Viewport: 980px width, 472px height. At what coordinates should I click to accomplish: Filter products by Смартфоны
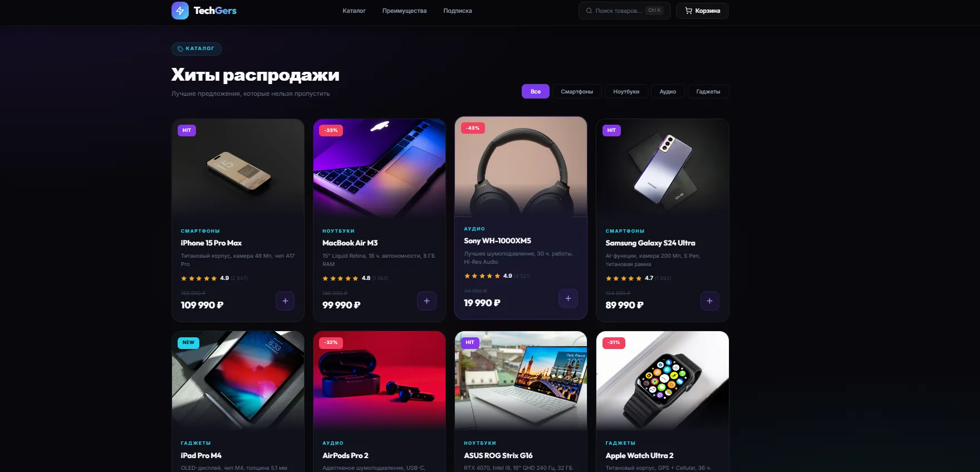tap(577, 91)
